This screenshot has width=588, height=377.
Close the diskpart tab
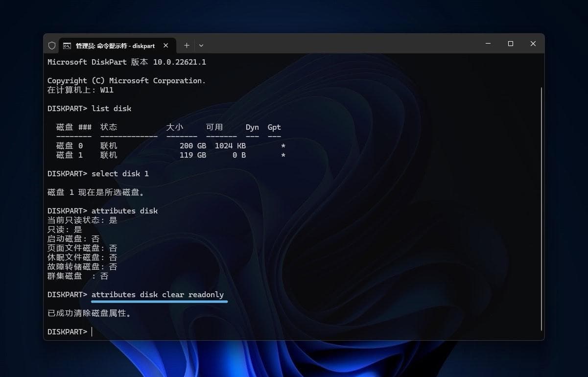tap(165, 46)
